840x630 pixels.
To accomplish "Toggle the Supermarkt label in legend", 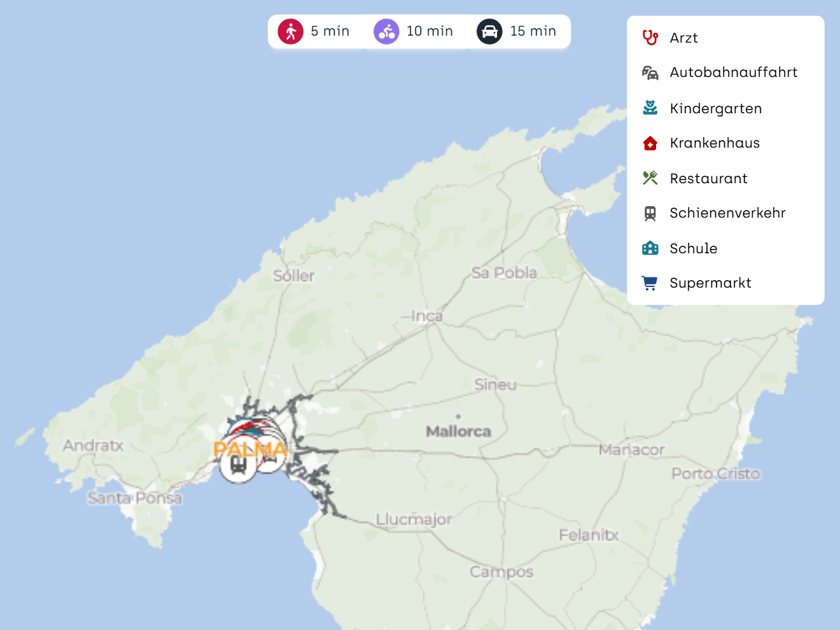I will click(710, 283).
